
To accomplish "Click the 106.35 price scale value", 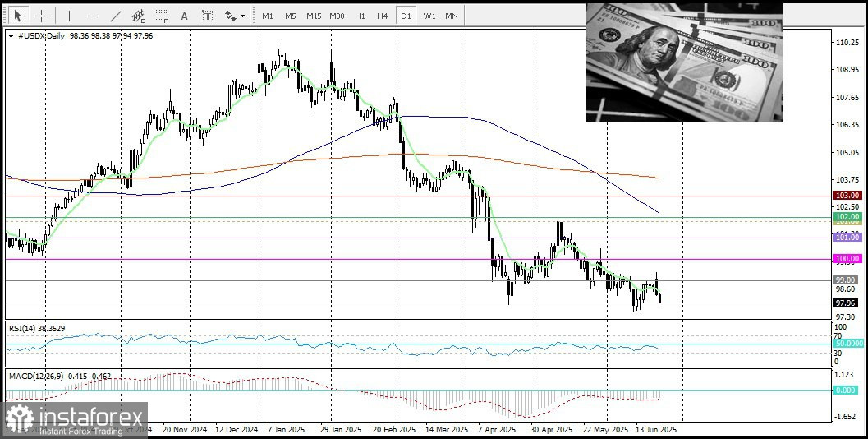I will (x=847, y=125).
